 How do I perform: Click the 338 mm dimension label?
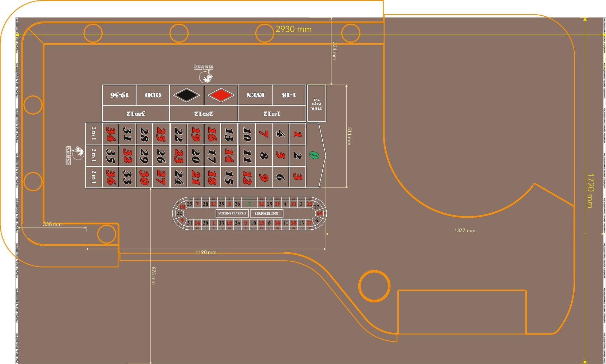click(x=52, y=224)
